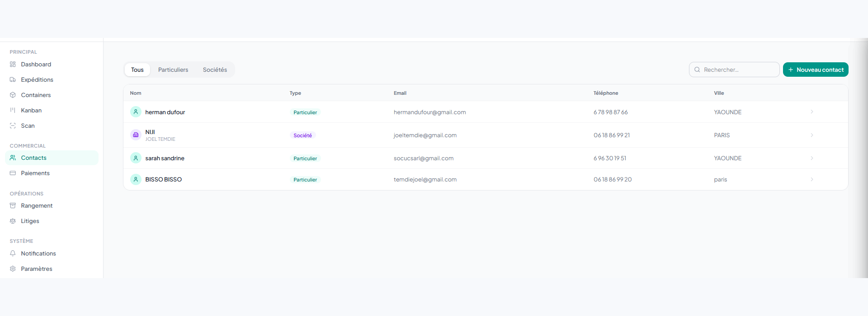Click hermandufour@gmail.com email cell
This screenshot has width=868, height=316.
430,112
